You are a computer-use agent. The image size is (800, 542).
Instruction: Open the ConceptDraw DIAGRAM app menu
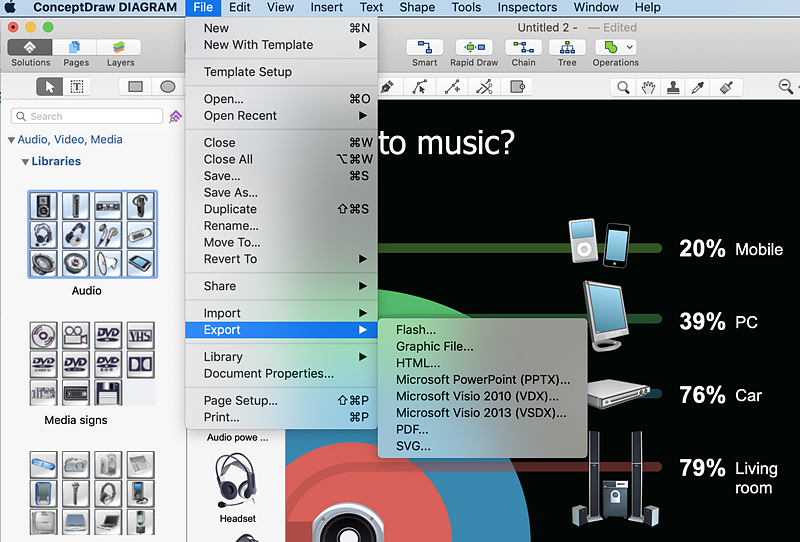click(105, 7)
